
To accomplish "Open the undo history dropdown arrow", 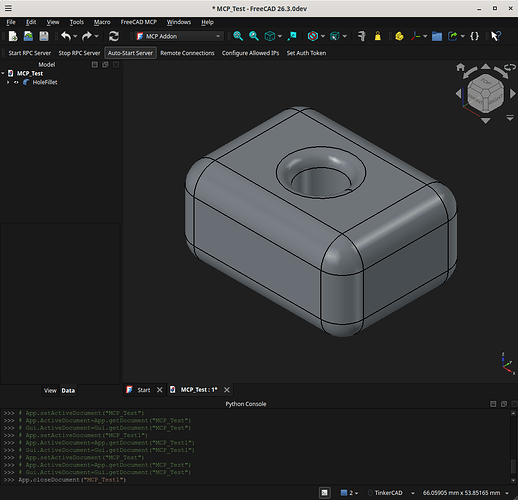I will [x=75, y=36].
